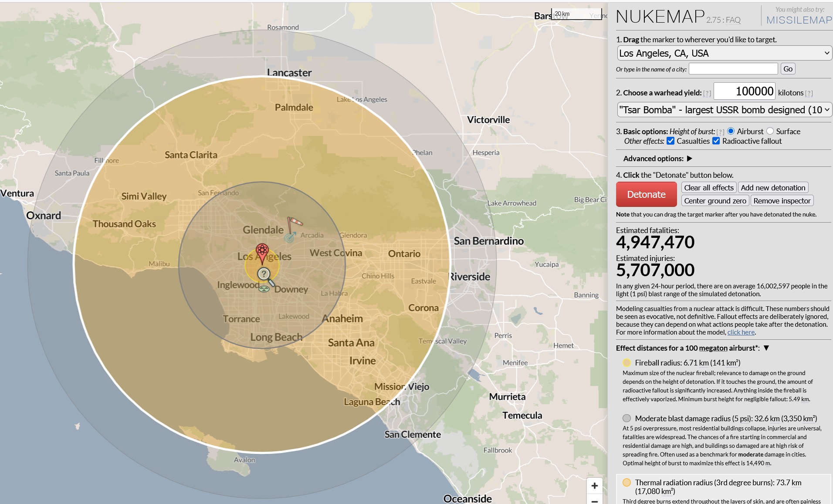Screen dimensions: 833x504
Task: Open the Los Angeles, CA, USA city dropdown
Action: (725, 53)
